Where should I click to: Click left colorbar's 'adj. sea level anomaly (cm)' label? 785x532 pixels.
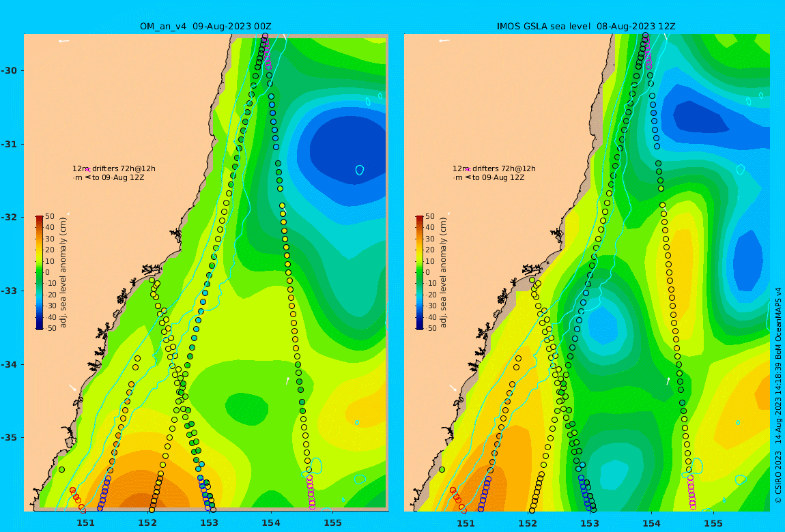click(x=63, y=273)
